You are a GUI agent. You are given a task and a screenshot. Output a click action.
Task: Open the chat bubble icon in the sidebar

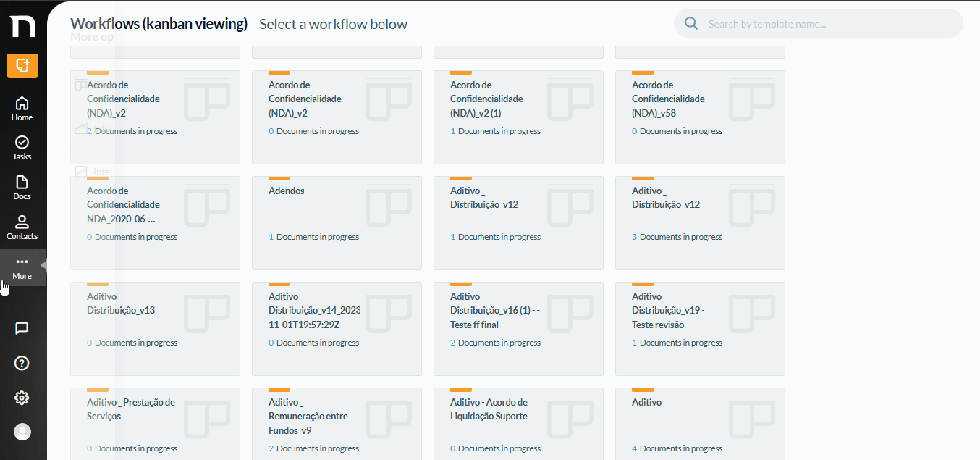click(22, 328)
